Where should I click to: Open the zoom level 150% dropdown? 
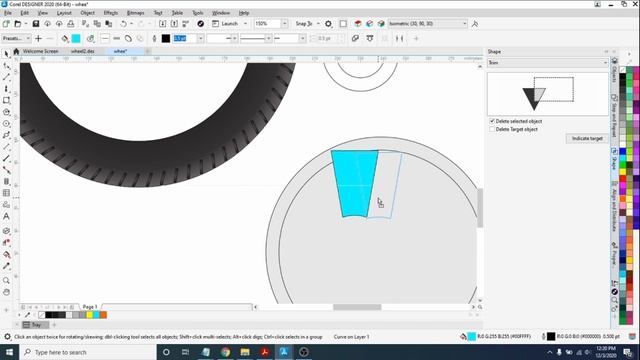click(x=285, y=24)
